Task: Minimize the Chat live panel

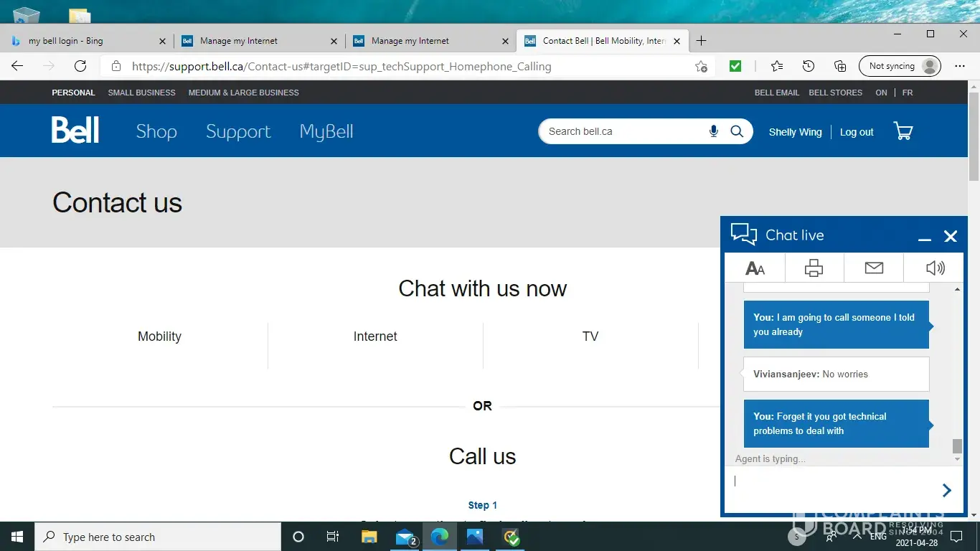Action: [924, 237]
